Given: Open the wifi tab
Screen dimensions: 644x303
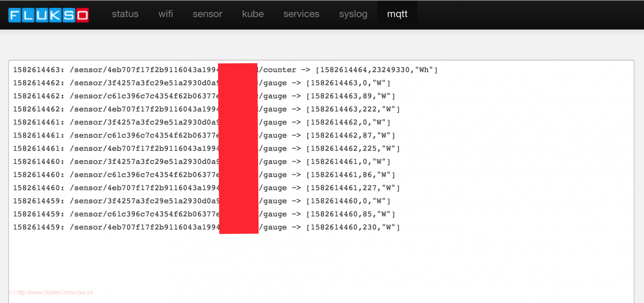Looking at the screenshot, I should 166,14.
